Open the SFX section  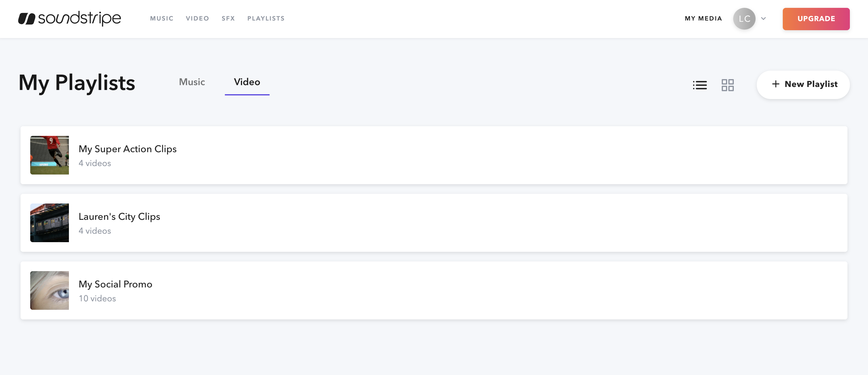click(228, 18)
